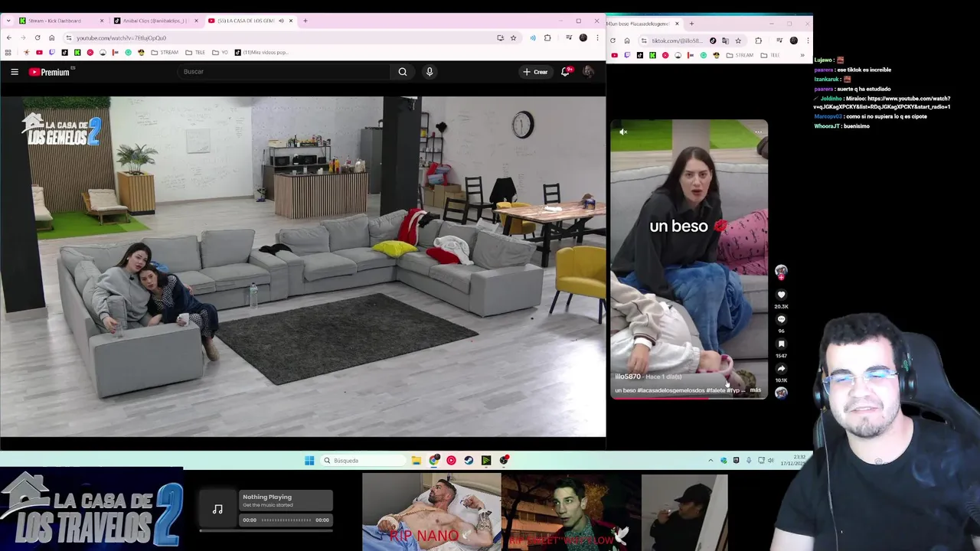Screen dimensions: 980x551
Task: Go to home page in YouTube window
Action: (52, 37)
